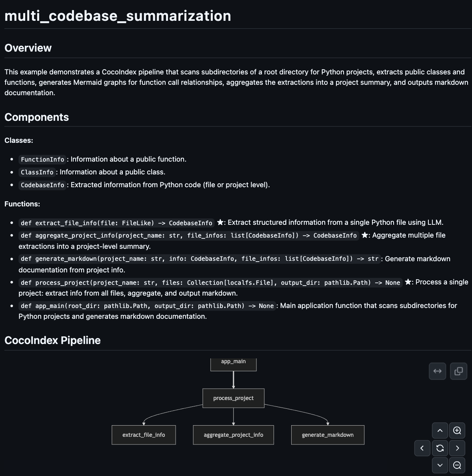
Task: Pan the diagram downward using the down chevron
Action: pos(440,465)
